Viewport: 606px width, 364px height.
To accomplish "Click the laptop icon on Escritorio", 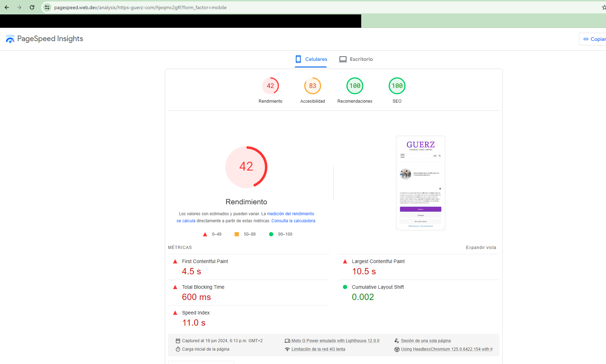I will [343, 59].
